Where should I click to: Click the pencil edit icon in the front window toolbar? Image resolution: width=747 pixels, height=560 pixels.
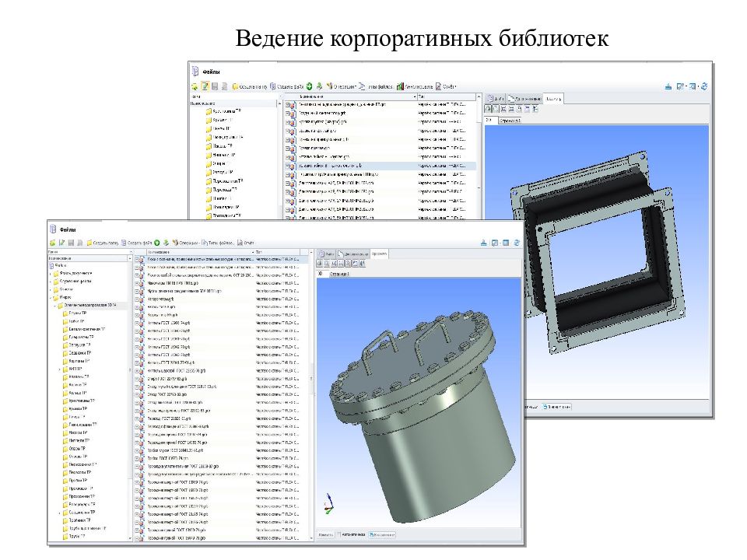click(61, 243)
